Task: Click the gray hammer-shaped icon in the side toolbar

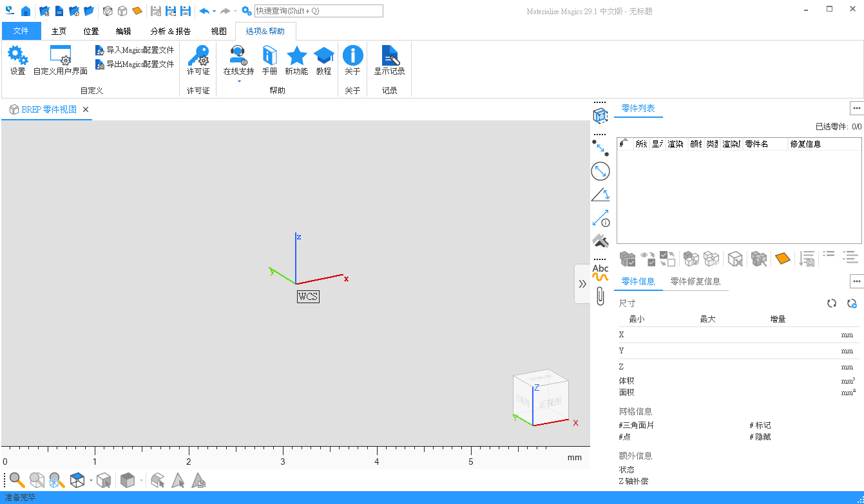Action: click(x=600, y=241)
